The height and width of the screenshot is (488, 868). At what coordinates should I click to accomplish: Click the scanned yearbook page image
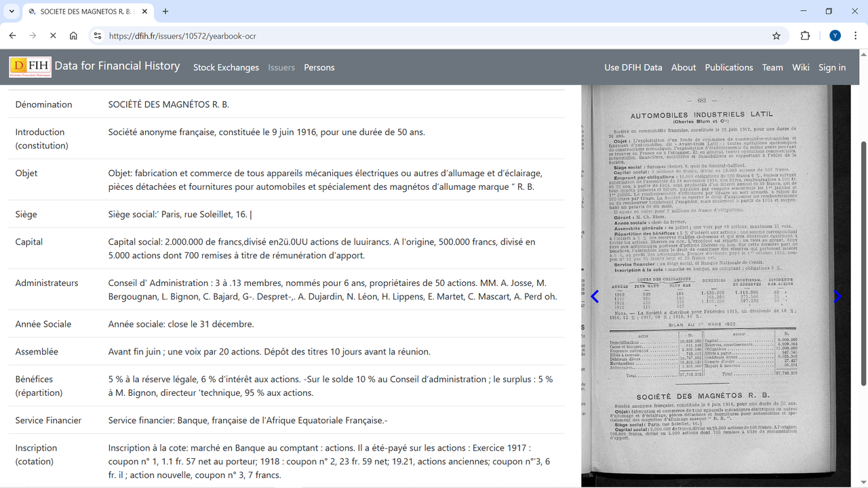(x=715, y=285)
